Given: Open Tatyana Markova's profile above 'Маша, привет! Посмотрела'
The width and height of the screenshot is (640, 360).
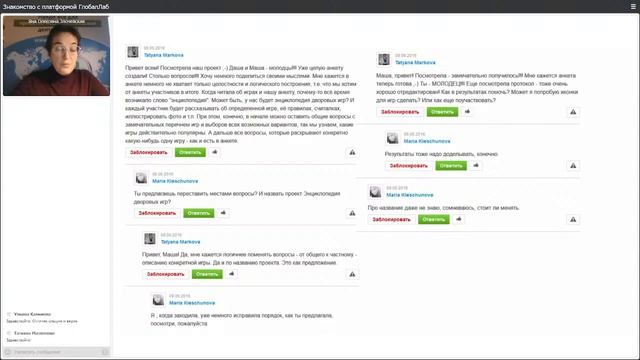Looking at the screenshot, I should (415, 62).
